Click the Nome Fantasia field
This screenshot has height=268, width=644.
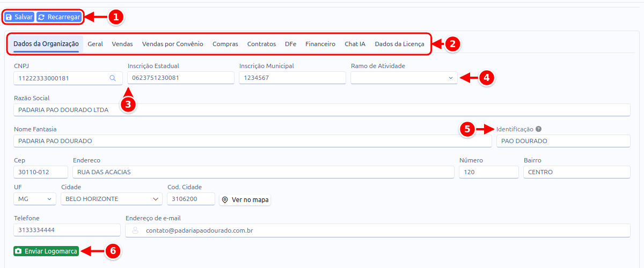click(253, 141)
